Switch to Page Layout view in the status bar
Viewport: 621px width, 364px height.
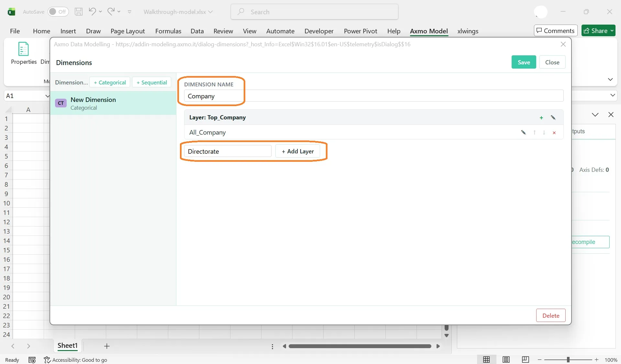click(506, 359)
